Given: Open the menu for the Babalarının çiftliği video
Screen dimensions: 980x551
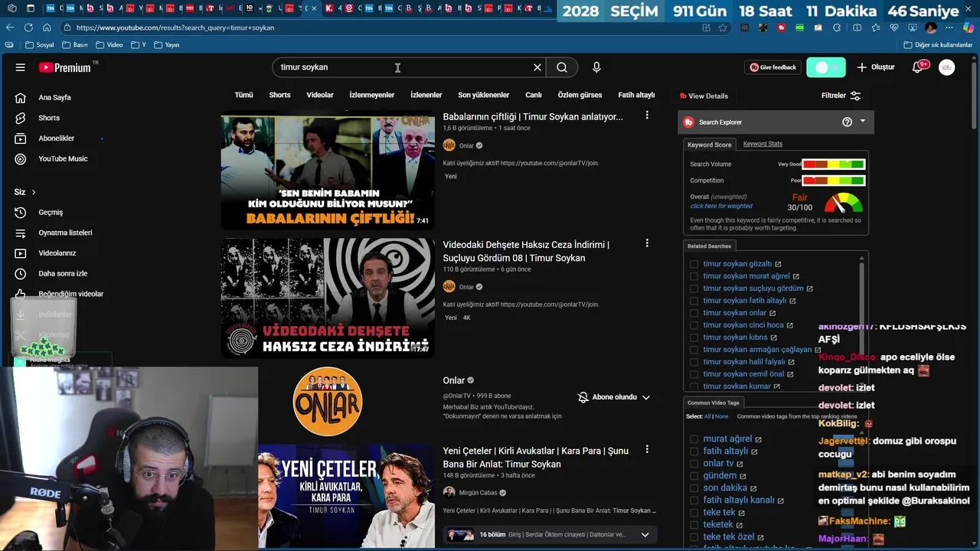Looking at the screenshot, I should pos(647,116).
